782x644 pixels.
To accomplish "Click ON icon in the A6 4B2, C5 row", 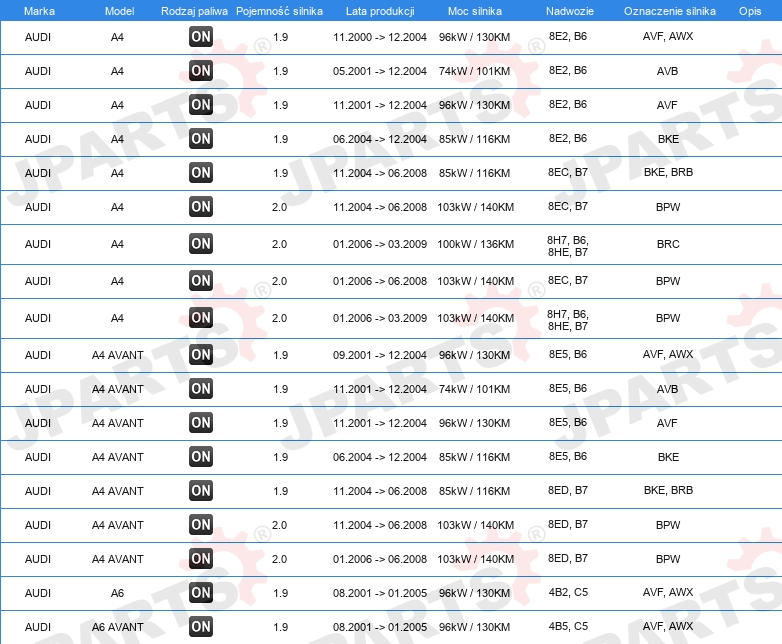I will click(201, 593).
